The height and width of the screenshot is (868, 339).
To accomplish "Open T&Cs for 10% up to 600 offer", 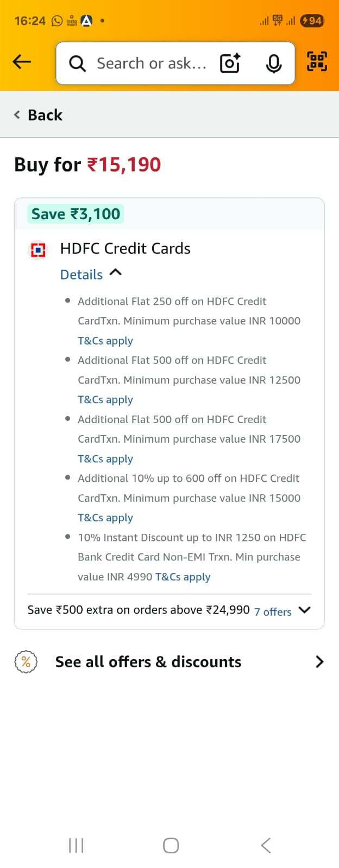I will click(x=105, y=518).
